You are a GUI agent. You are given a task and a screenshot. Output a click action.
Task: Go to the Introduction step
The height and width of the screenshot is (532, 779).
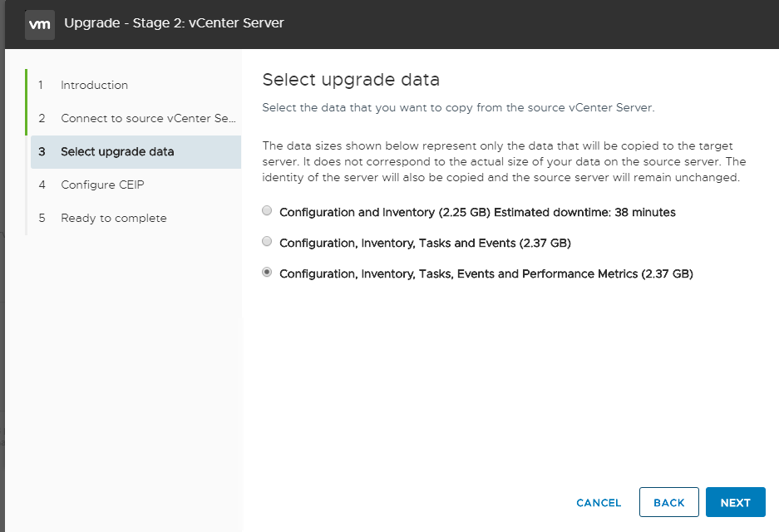tap(95, 85)
